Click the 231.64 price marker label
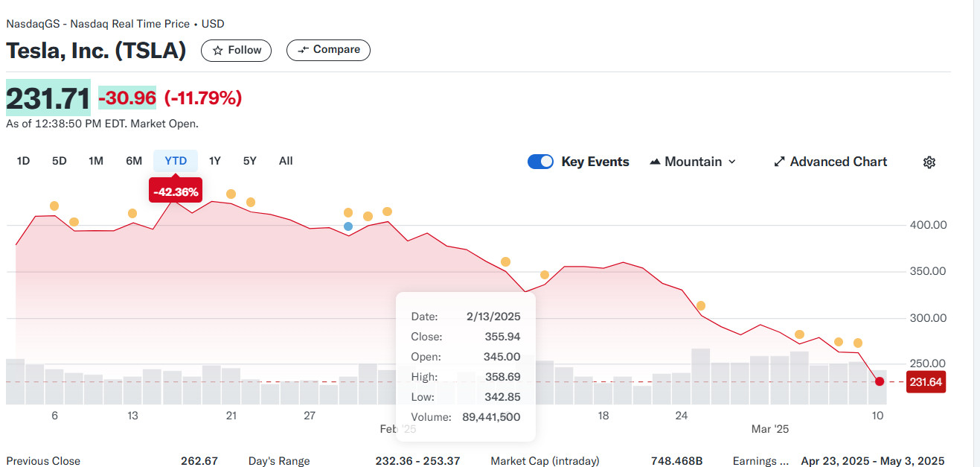This screenshot has width=980, height=467. click(926, 382)
